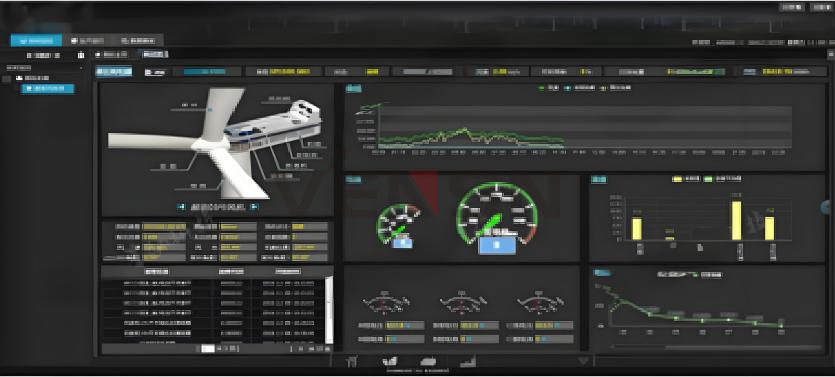The height and width of the screenshot is (377, 835).
Task: Click the first button at top-right corner
Action: click(x=791, y=7)
